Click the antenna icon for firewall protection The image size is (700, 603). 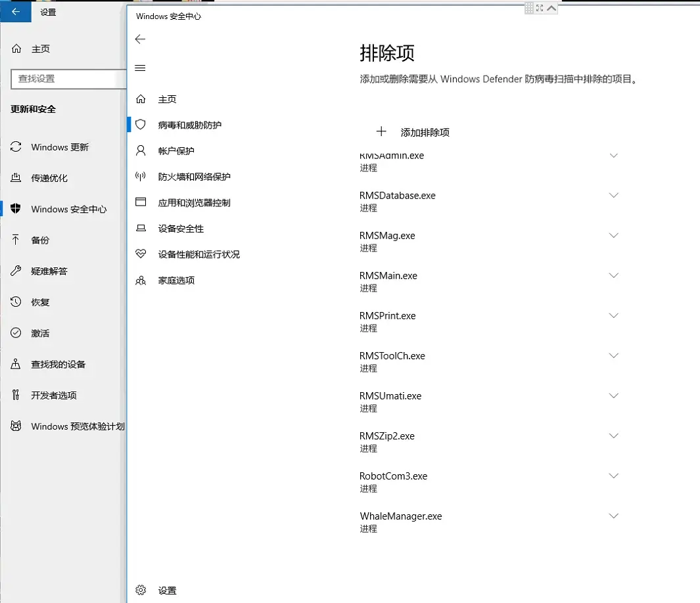coord(141,177)
